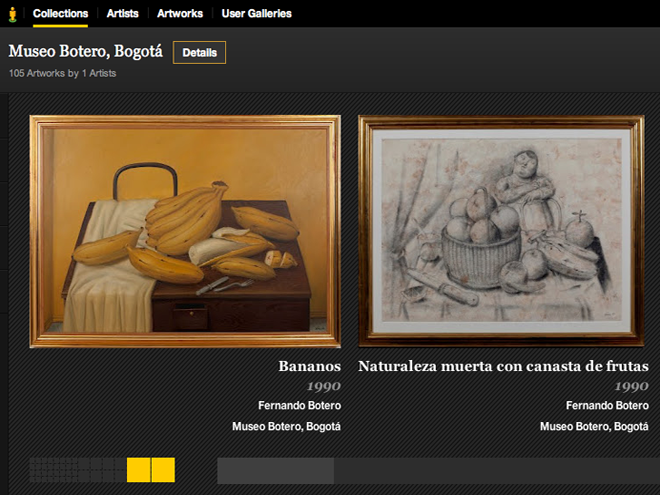Click Museo Botero, Bogotá under Bananos

pos(286,426)
